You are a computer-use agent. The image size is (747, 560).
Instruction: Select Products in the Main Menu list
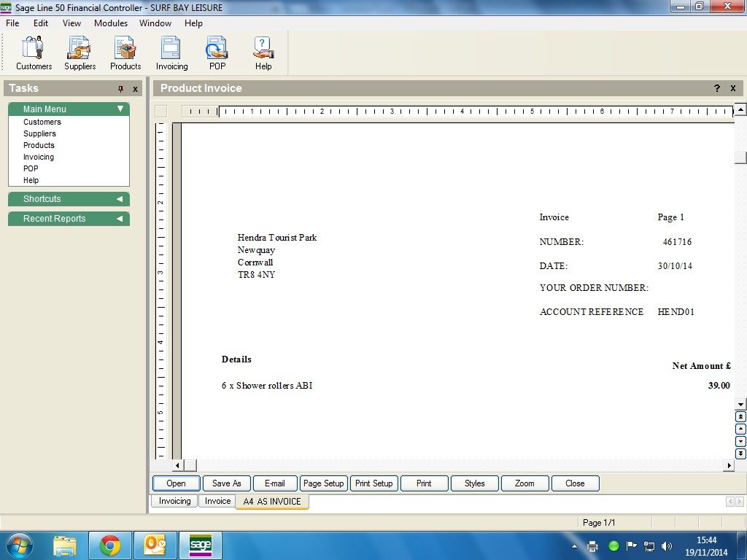pyautogui.click(x=39, y=145)
